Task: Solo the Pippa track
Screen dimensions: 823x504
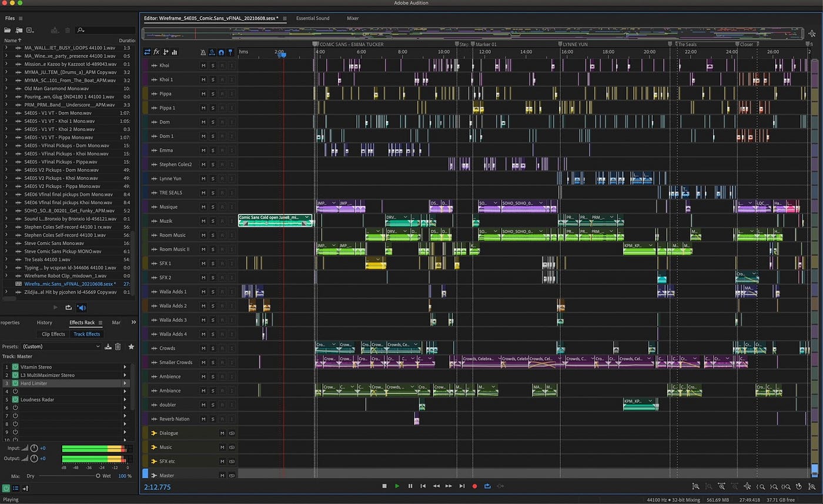Action: (213, 94)
